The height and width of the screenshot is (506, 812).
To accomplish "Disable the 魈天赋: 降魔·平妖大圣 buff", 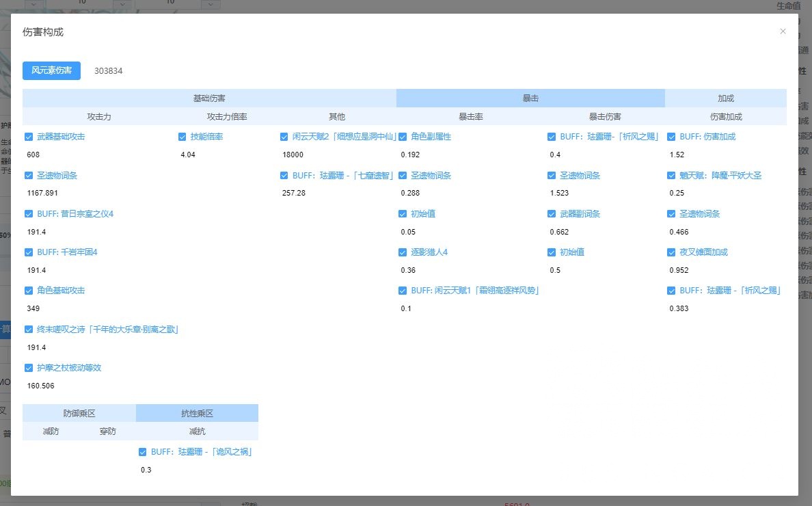I will (671, 175).
